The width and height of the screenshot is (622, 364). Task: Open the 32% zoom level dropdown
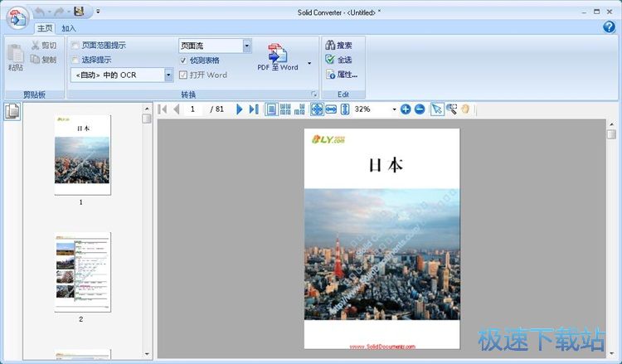pos(394,109)
